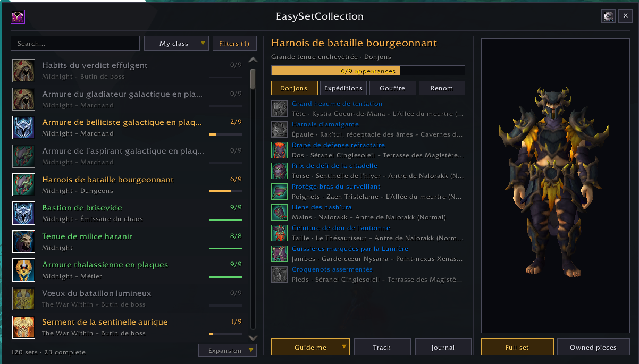Click the character portrait icon near close
The width and height of the screenshot is (639, 364).
point(608,16)
